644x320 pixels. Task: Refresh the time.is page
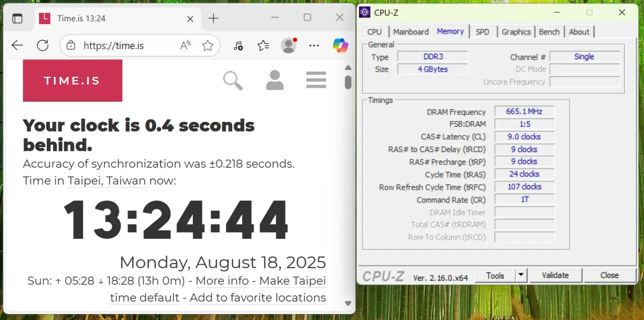[43, 45]
